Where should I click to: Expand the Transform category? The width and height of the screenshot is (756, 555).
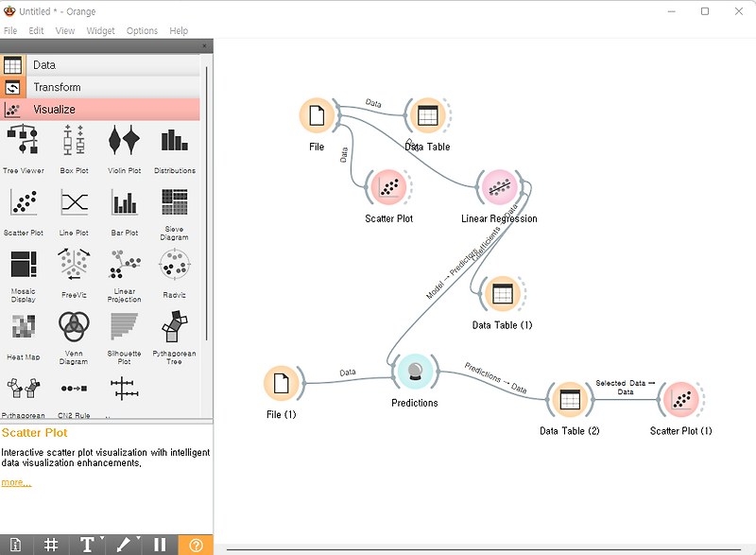tap(100, 87)
